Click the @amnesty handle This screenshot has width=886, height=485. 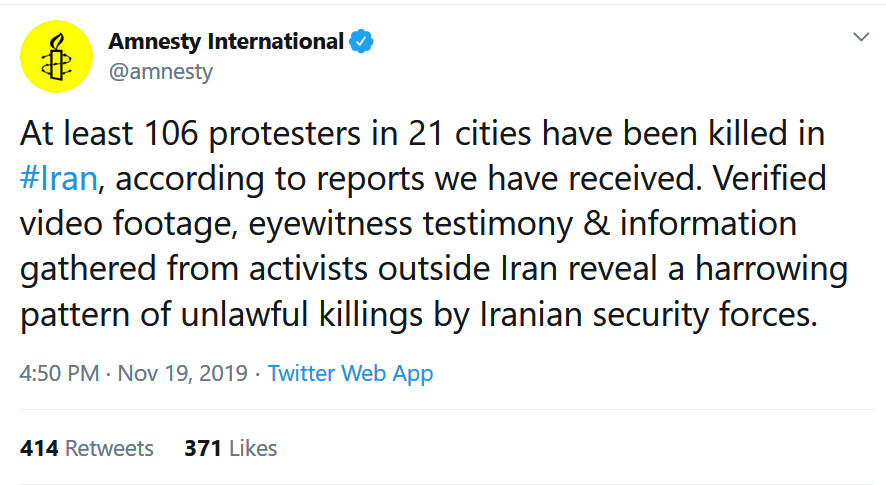pos(160,72)
